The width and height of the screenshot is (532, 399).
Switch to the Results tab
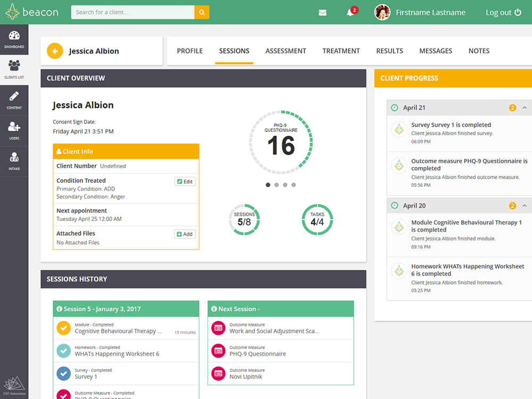pyautogui.click(x=389, y=51)
